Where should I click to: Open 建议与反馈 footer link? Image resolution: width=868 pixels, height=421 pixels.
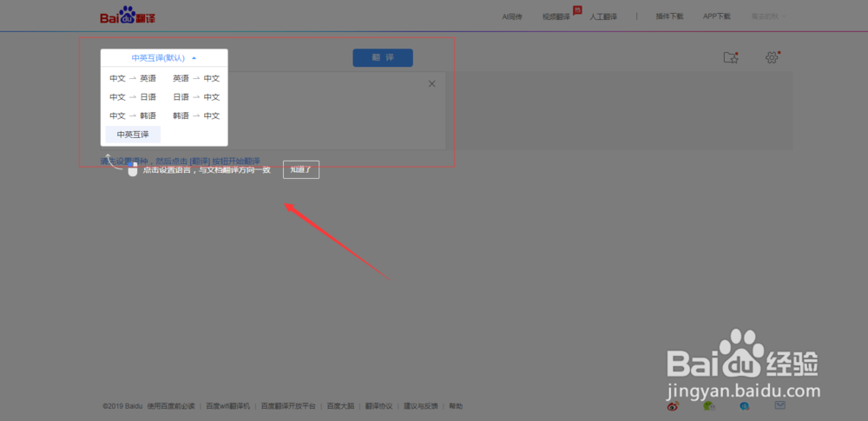pyautogui.click(x=421, y=406)
